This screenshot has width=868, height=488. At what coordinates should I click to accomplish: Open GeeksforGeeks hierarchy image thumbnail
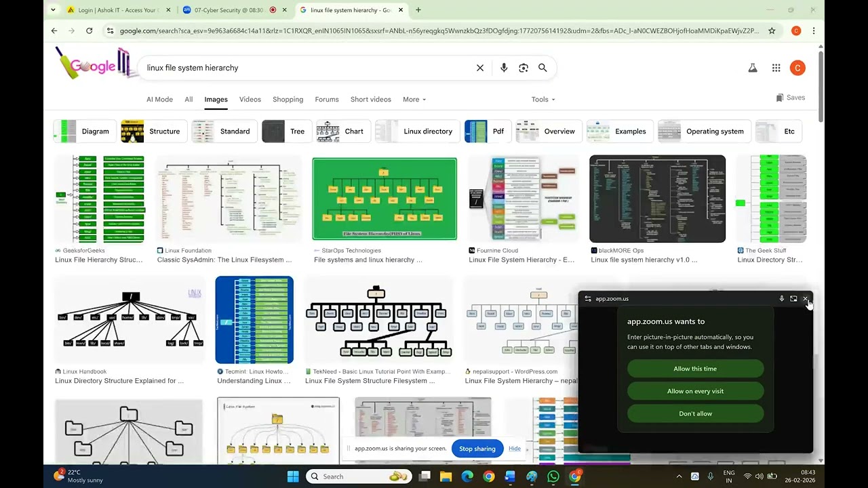click(100, 199)
